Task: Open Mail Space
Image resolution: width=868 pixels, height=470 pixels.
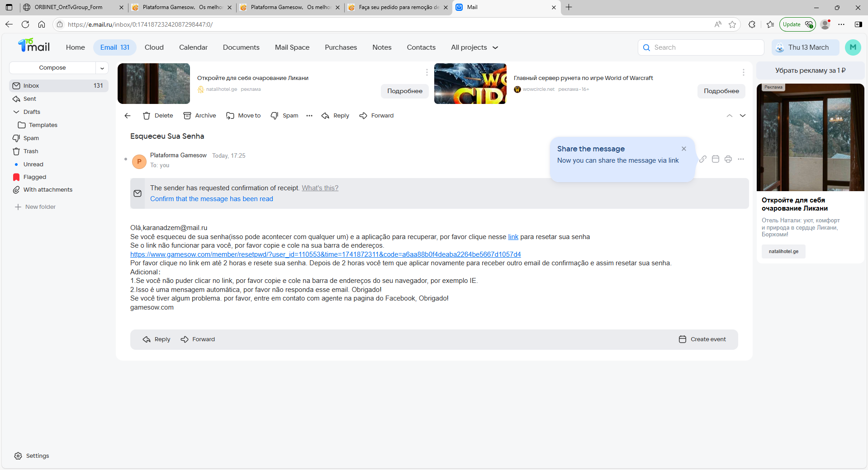Action: point(292,47)
